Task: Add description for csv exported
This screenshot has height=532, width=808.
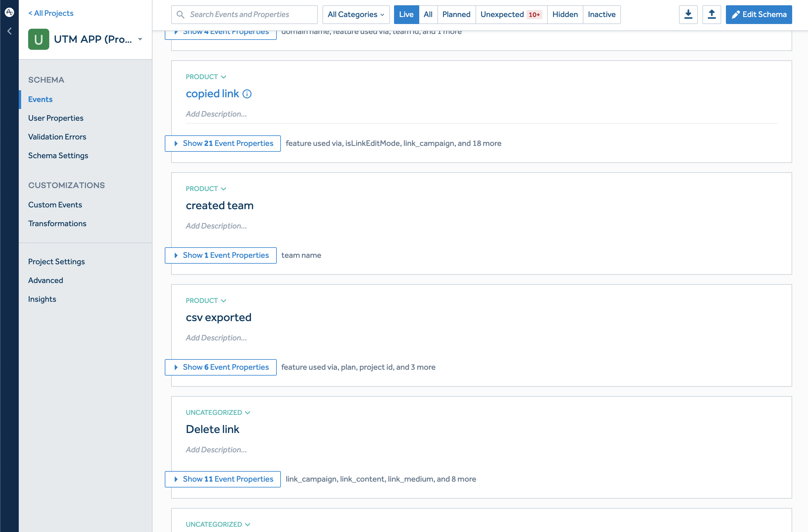Action: tap(216, 338)
